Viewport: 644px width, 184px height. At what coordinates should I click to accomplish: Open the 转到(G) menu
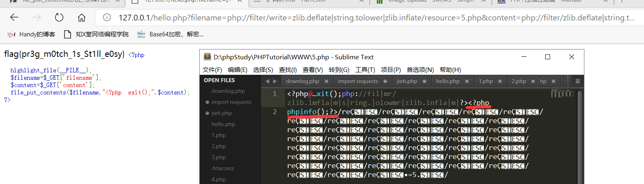click(339, 70)
